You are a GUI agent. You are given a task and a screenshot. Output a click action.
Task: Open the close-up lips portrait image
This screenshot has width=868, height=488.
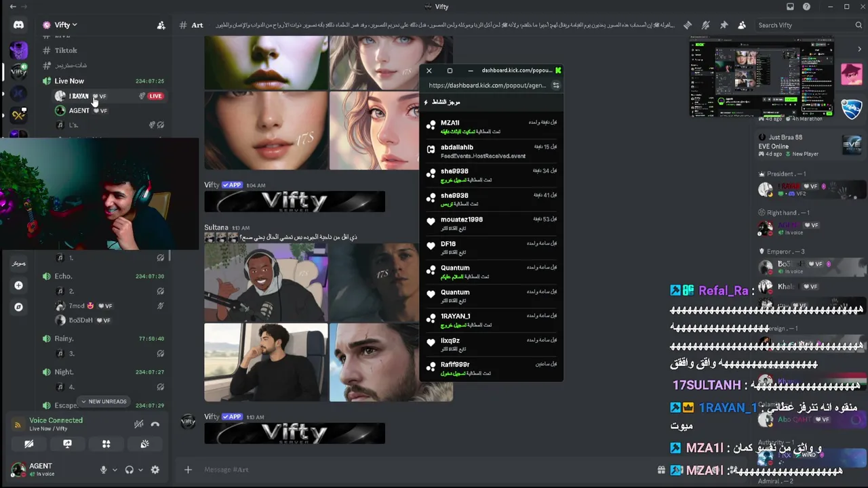(x=266, y=63)
